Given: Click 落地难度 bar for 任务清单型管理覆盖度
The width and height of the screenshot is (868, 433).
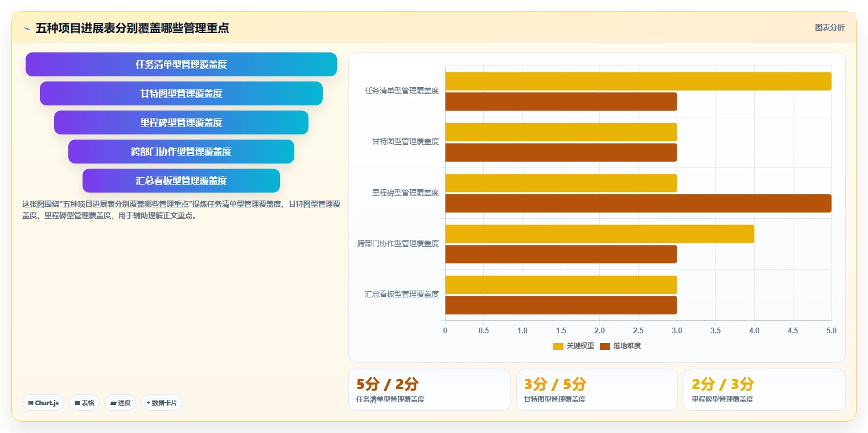Looking at the screenshot, I should point(561,101).
